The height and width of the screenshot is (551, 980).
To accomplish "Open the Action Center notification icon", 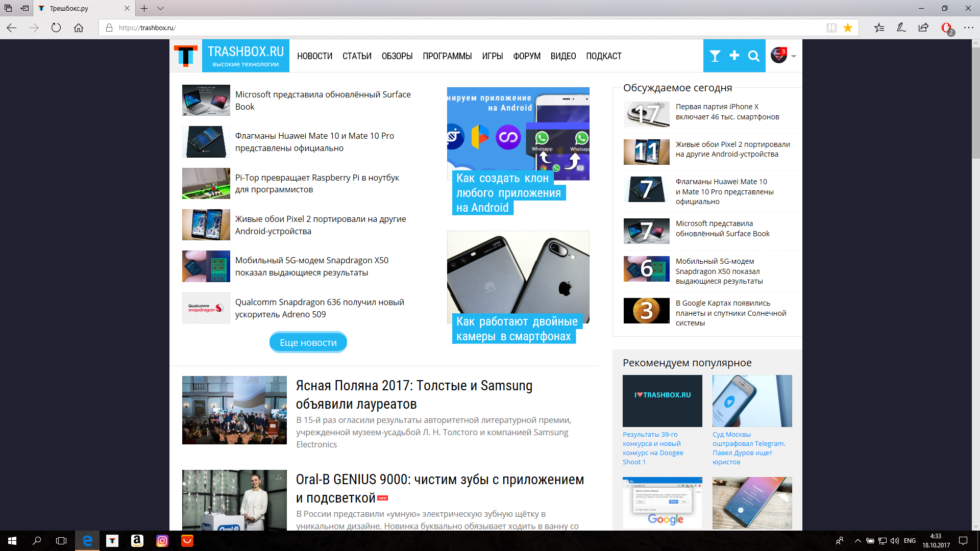I will coord(963,541).
